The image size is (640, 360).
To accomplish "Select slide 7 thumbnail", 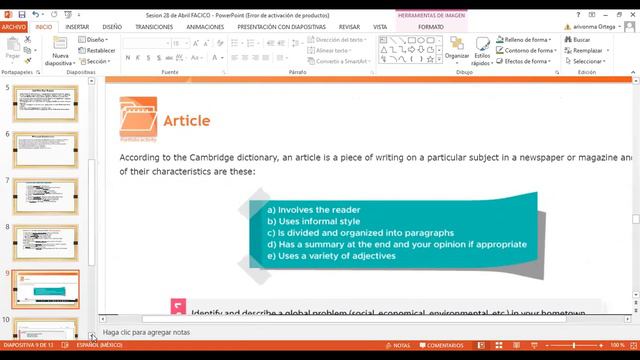I will click(x=45, y=197).
